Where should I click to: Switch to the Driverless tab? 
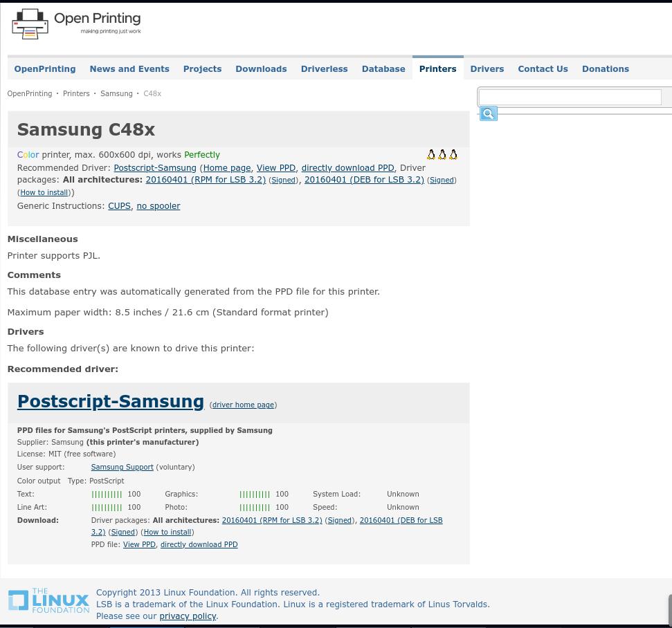coord(324,69)
